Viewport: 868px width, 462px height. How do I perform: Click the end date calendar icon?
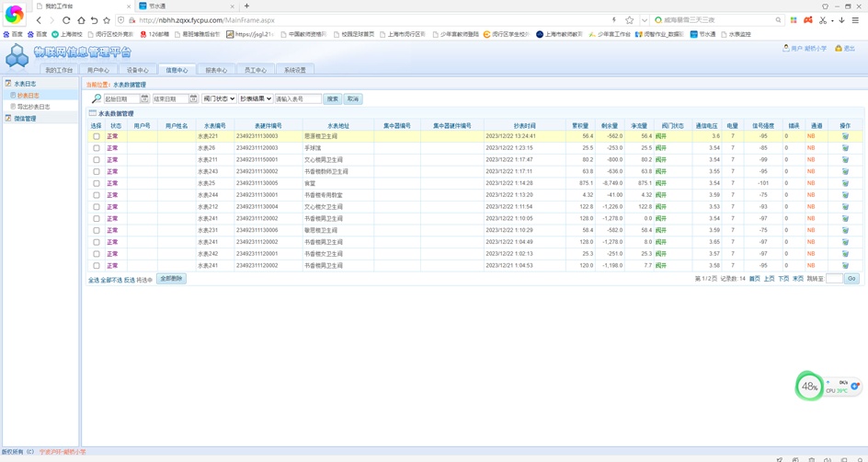pyautogui.click(x=193, y=98)
